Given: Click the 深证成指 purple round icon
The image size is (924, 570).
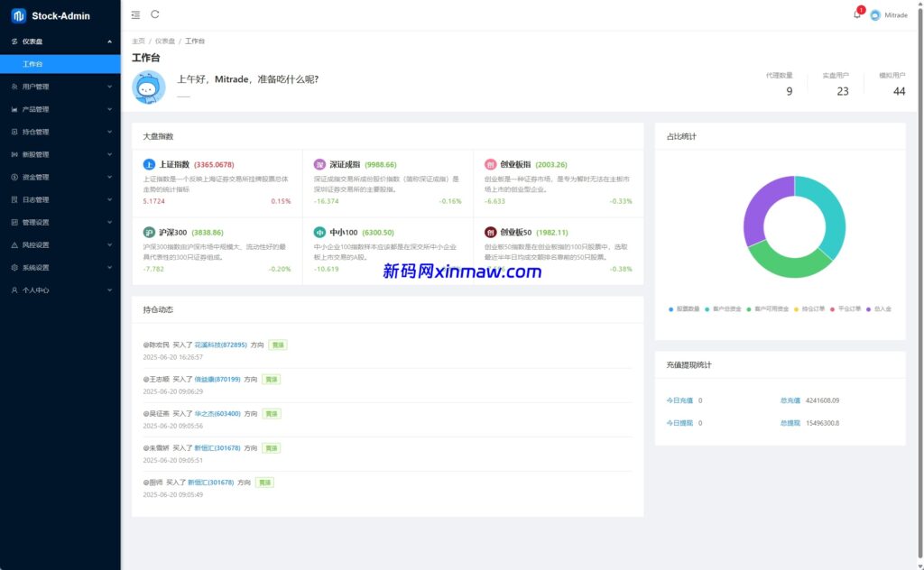Looking at the screenshot, I should point(319,164).
